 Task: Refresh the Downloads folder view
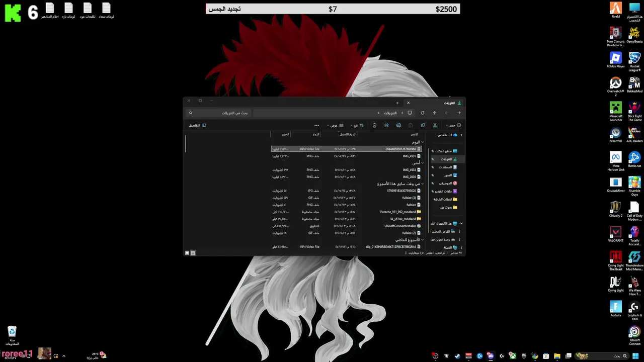pyautogui.click(x=423, y=113)
